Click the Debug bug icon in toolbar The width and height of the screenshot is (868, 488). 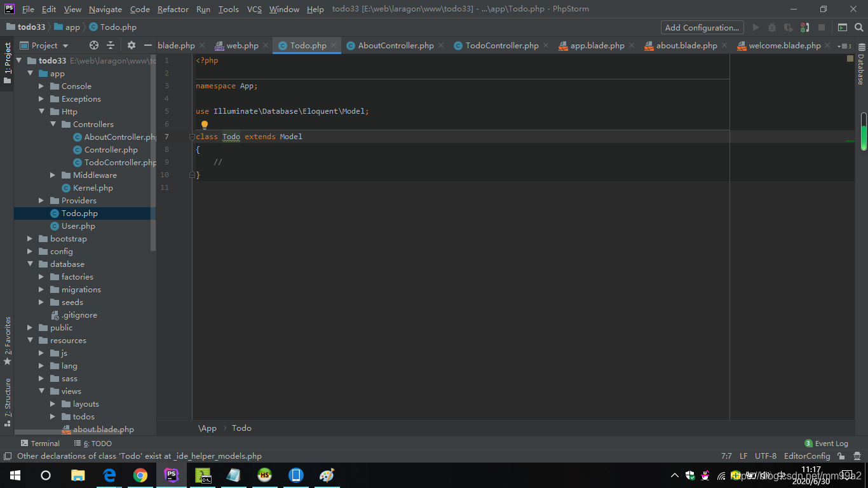[772, 27]
